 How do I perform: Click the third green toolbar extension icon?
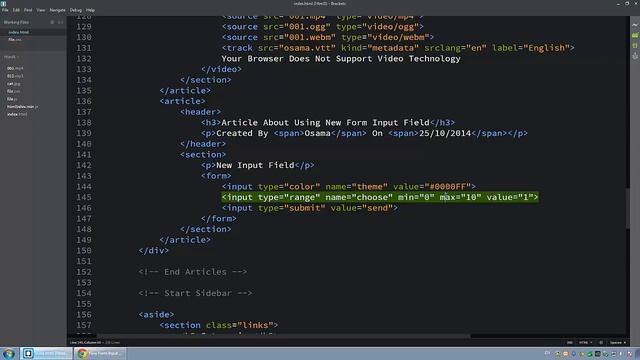(635, 46)
